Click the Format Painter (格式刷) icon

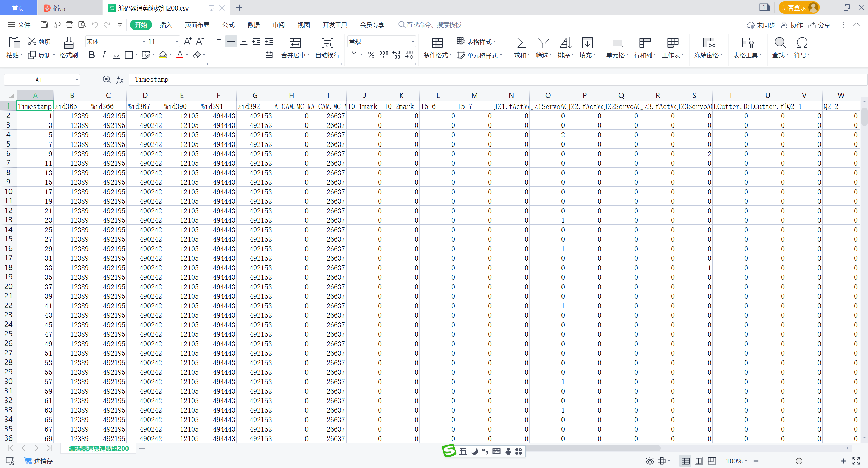pos(69,43)
